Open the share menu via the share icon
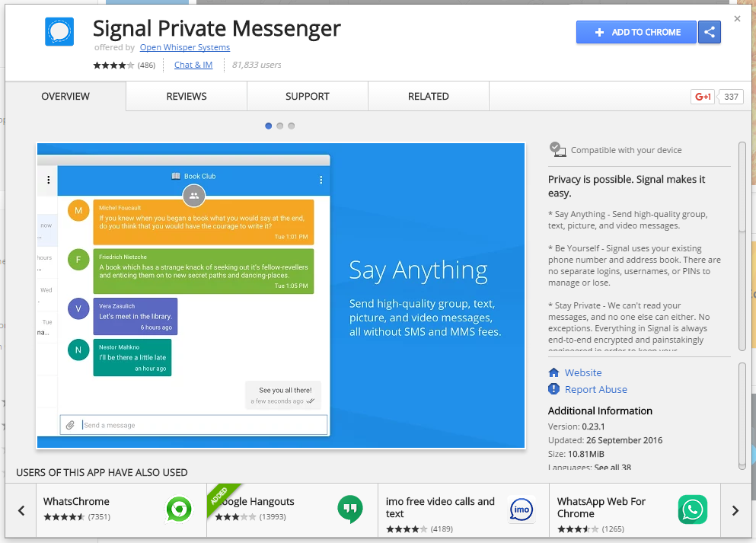Viewport: 756px width, 543px height. (x=709, y=31)
